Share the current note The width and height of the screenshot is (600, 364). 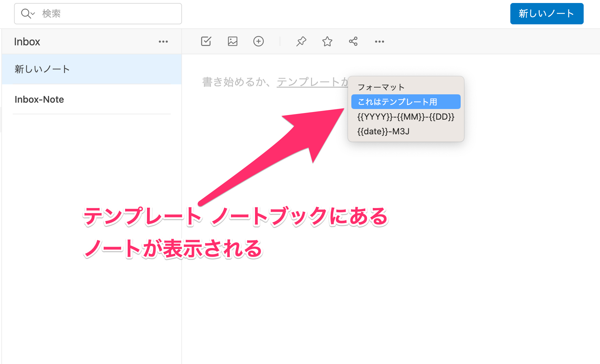click(353, 41)
